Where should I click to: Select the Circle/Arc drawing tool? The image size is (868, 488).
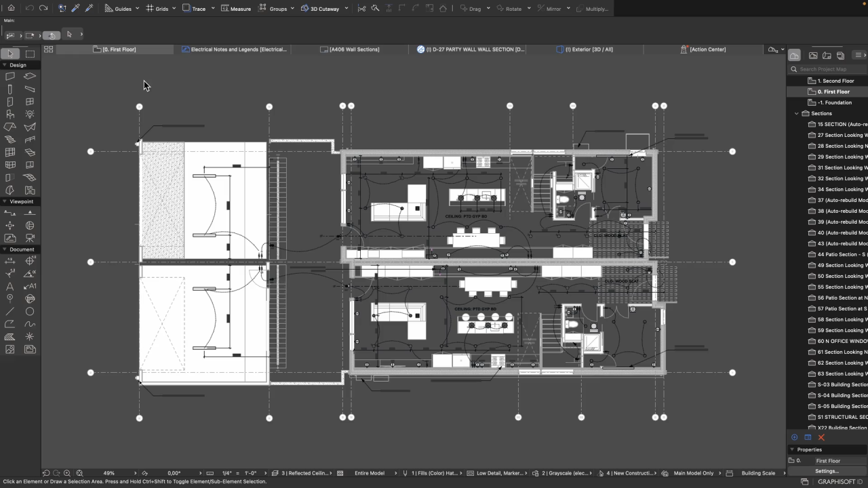30,312
